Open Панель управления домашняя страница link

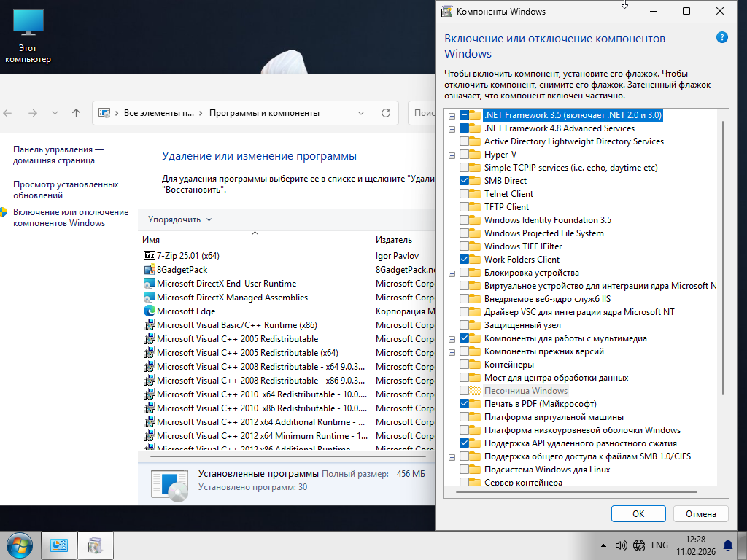pos(58,155)
